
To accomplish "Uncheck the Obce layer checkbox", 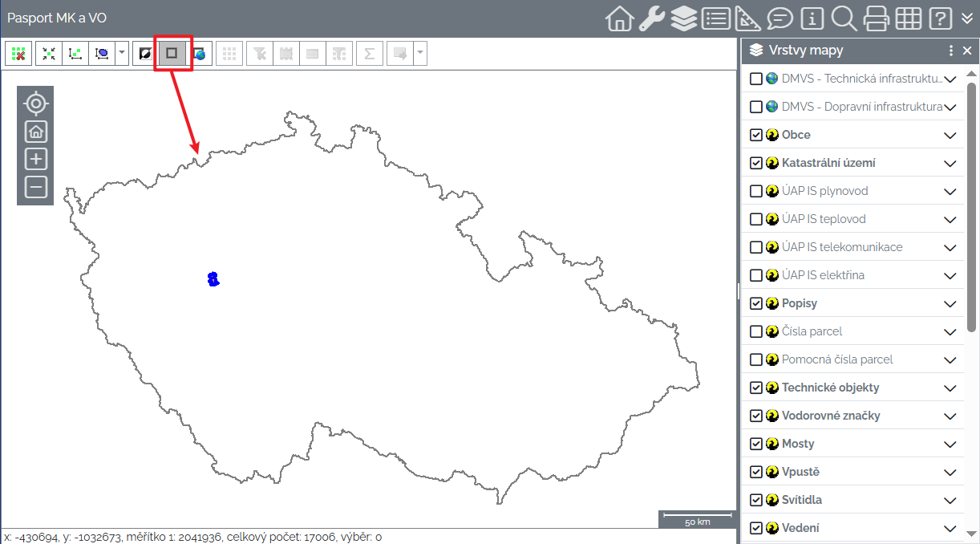I will [x=755, y=135].
